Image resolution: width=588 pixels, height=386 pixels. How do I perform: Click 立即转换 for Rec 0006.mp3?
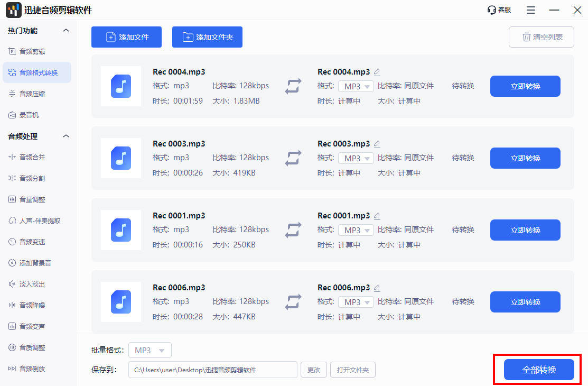click(x=525, y=302)
